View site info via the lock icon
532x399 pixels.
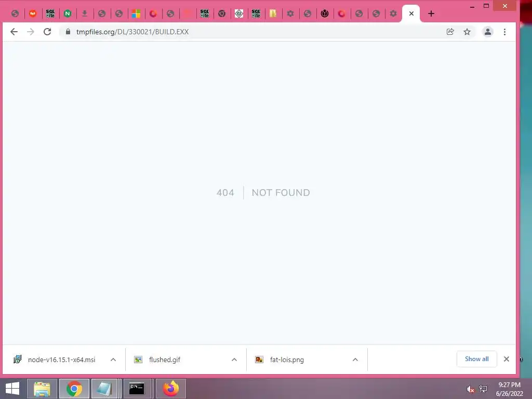tap(68, 32)
